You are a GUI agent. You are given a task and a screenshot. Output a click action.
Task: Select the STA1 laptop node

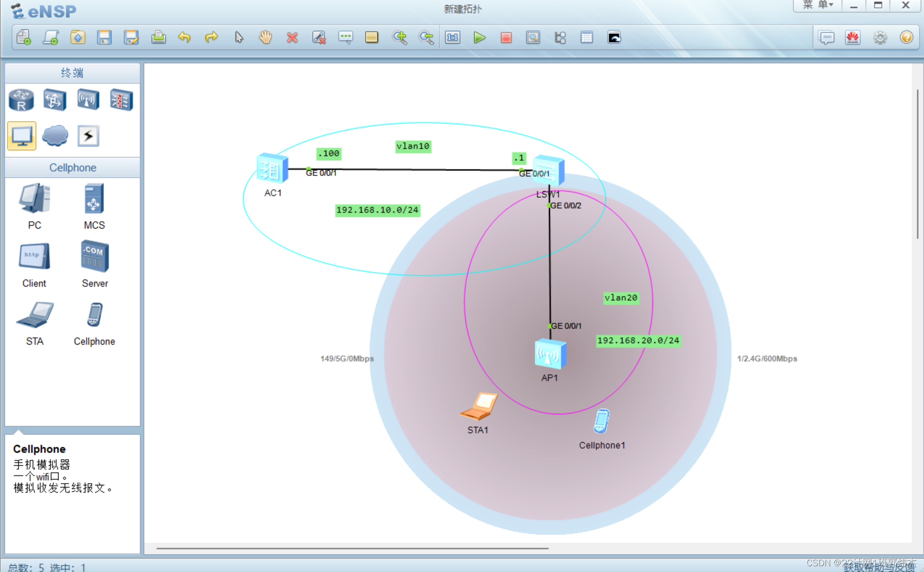478,406
